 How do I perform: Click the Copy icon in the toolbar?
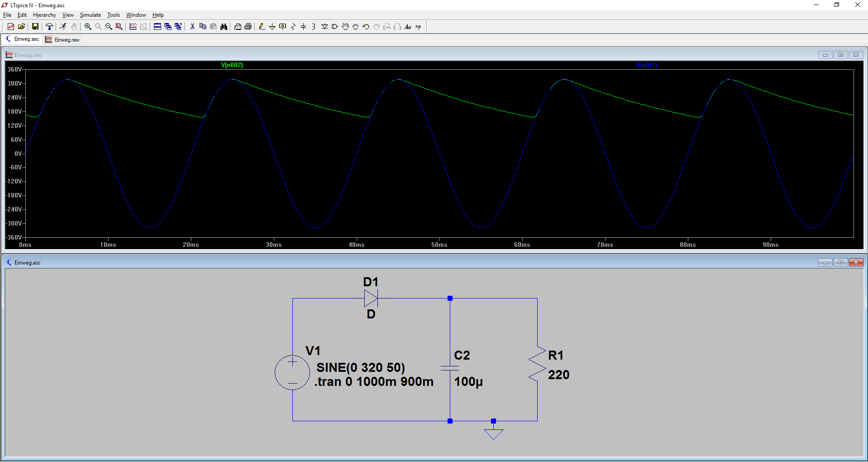(x=203, y=27)
